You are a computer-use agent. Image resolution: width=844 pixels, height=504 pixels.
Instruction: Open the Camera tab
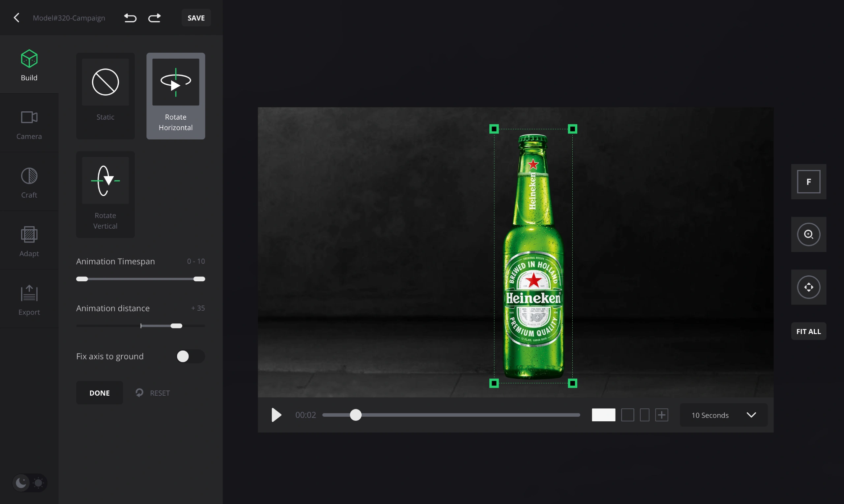(29, 125)
